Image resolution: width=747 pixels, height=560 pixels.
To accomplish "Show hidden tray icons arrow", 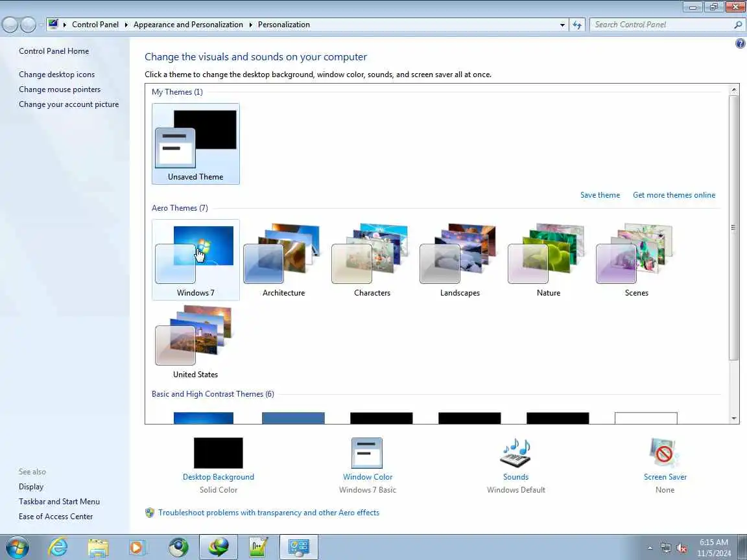I will [x=650, y=548].
